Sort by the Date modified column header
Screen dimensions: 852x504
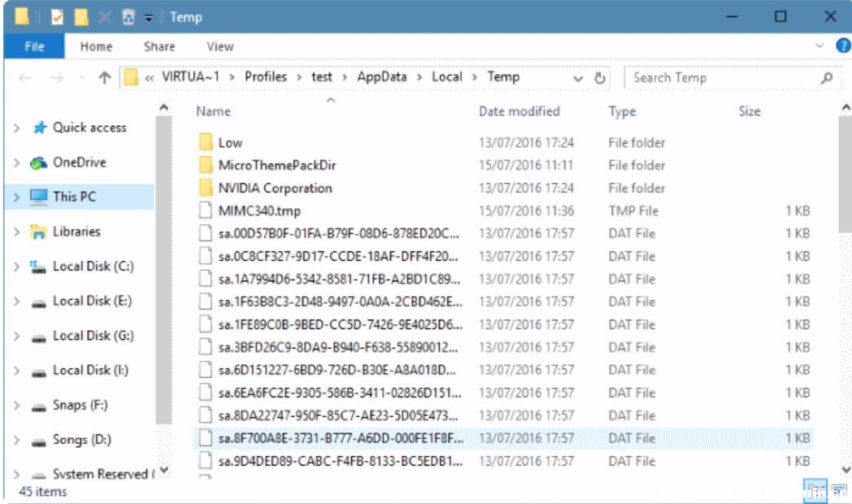click(519, 111)
